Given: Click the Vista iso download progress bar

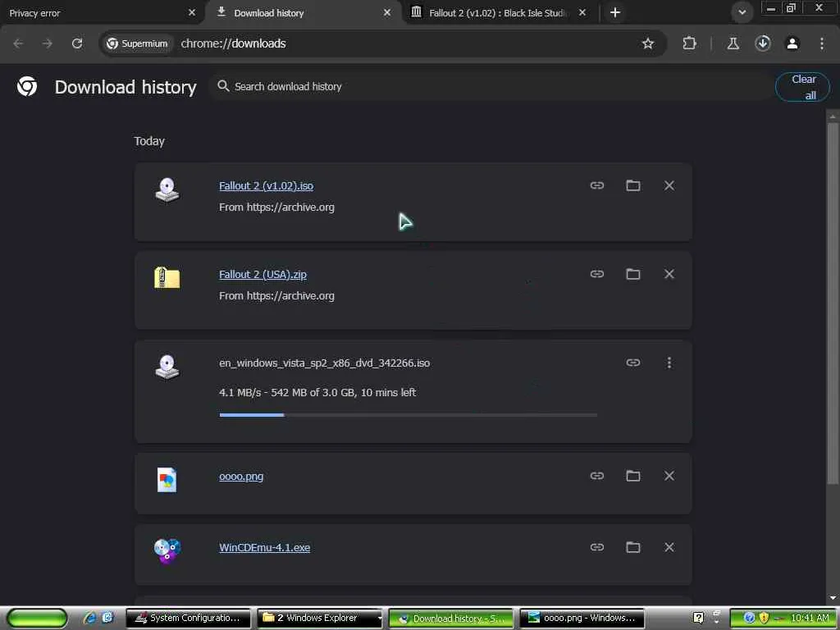Looking at the screenshot, I should pyautogui.click(x=408, y=414).
